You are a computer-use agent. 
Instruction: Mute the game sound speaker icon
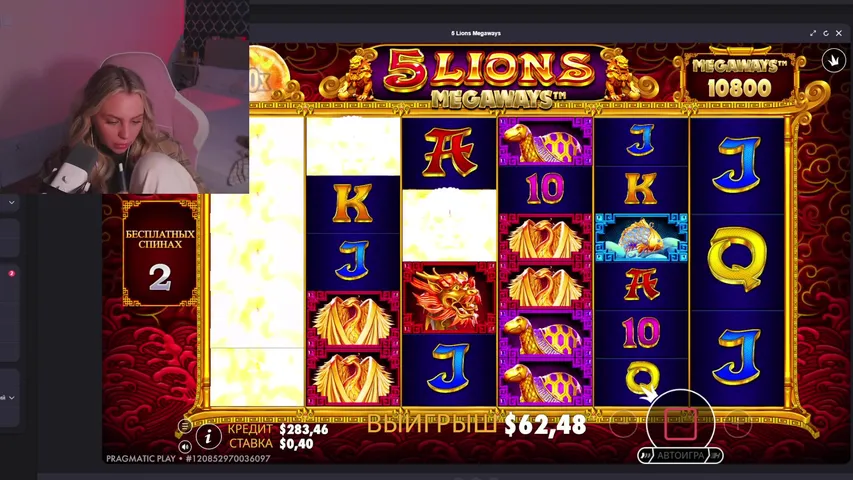tap(185, 447)
